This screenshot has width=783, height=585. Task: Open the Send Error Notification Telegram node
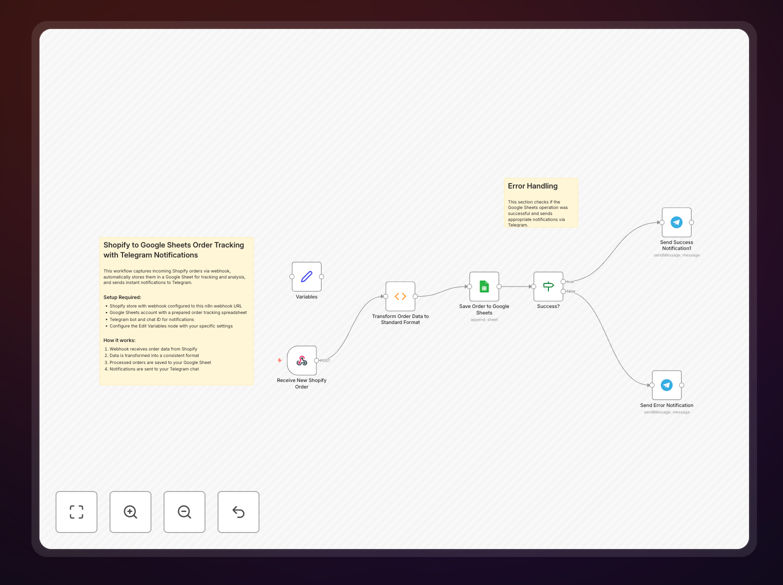pyautogui.click(x=667, y=385)
